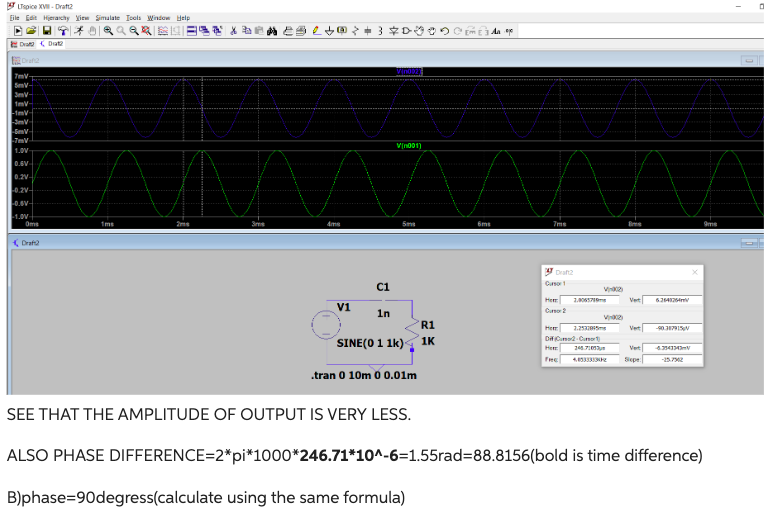Open the File menu
This screenshot has height=517, width=777.
click(x=14, y=18)
